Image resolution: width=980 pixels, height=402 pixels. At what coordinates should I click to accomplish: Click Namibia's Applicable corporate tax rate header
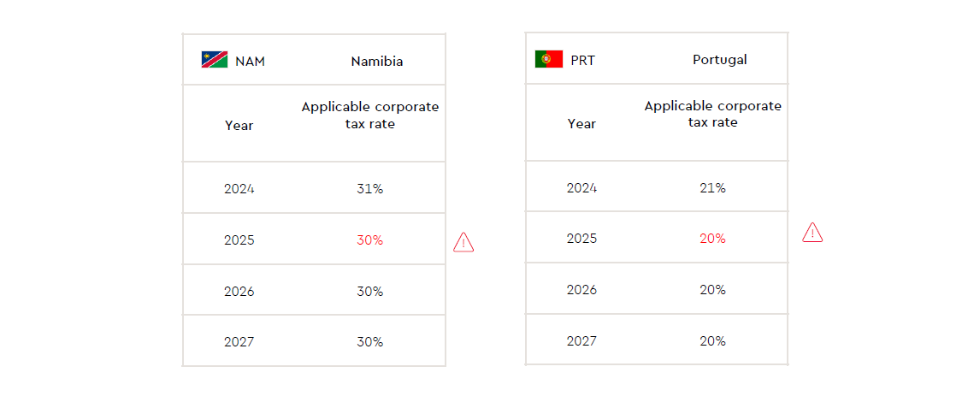370,115
